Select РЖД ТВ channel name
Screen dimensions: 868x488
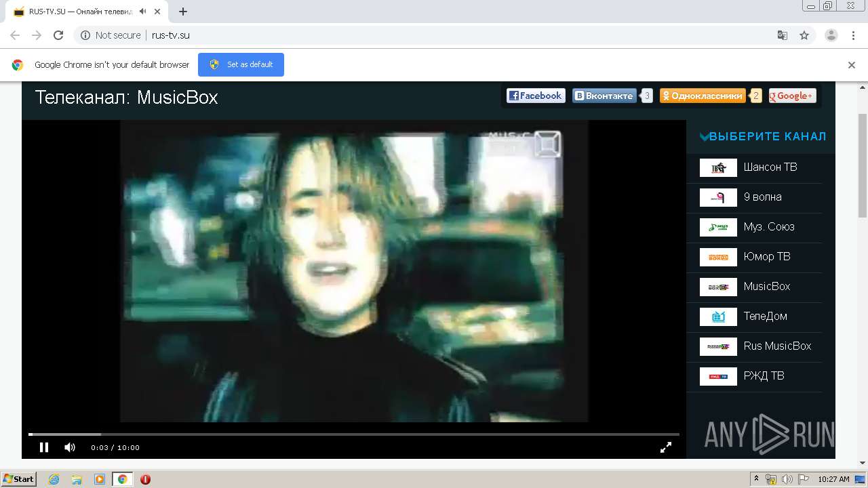764,376
